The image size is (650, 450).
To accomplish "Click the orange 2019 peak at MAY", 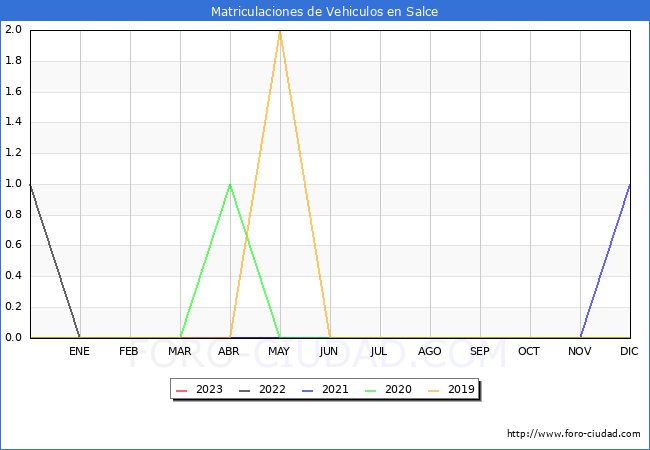I will click(x=280, y=31).
